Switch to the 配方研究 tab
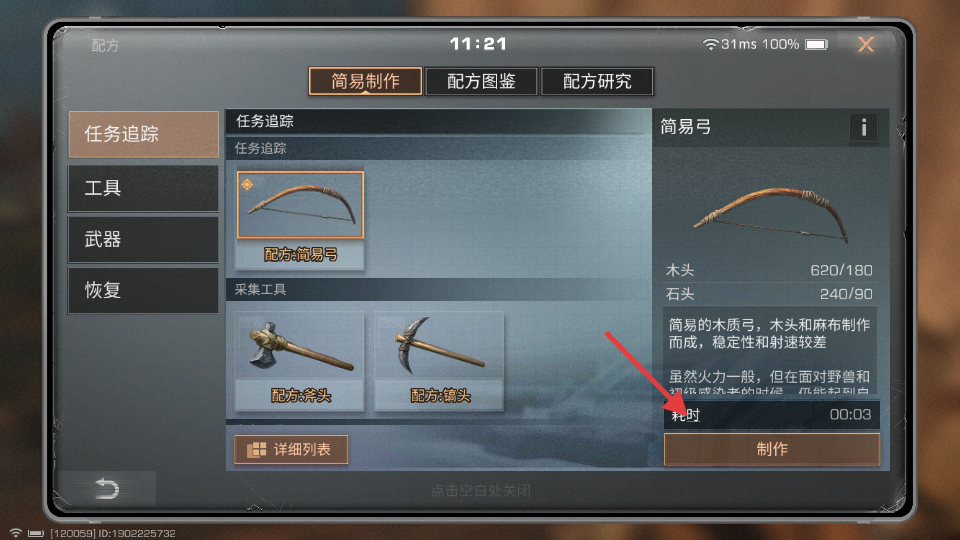The height and width of the screenshot is (540, 960). pyautogui.click(x=597, y=81)
